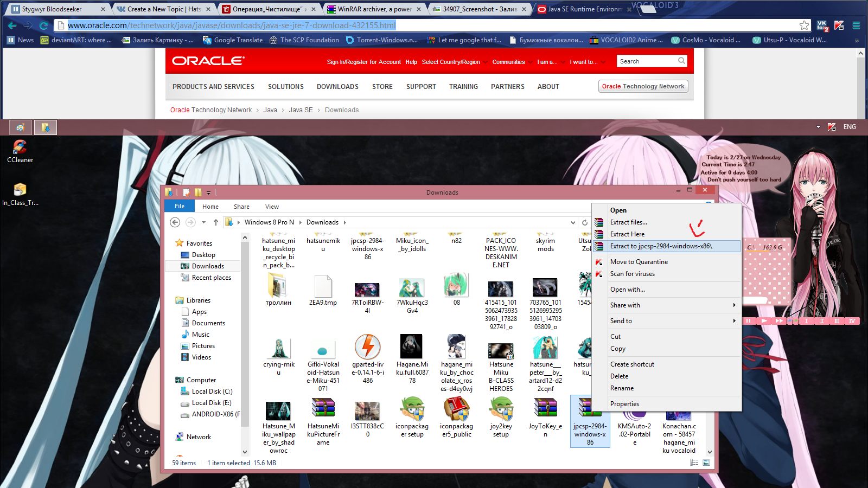Select the 2EA9.tmp file
The width and height of the screenshot is (868, 488).
[323, 290]
